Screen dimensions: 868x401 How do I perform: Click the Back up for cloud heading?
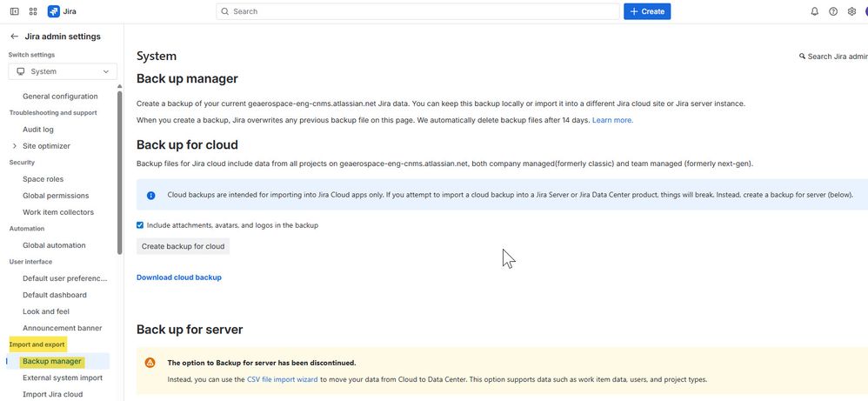(x=187, y=144)
